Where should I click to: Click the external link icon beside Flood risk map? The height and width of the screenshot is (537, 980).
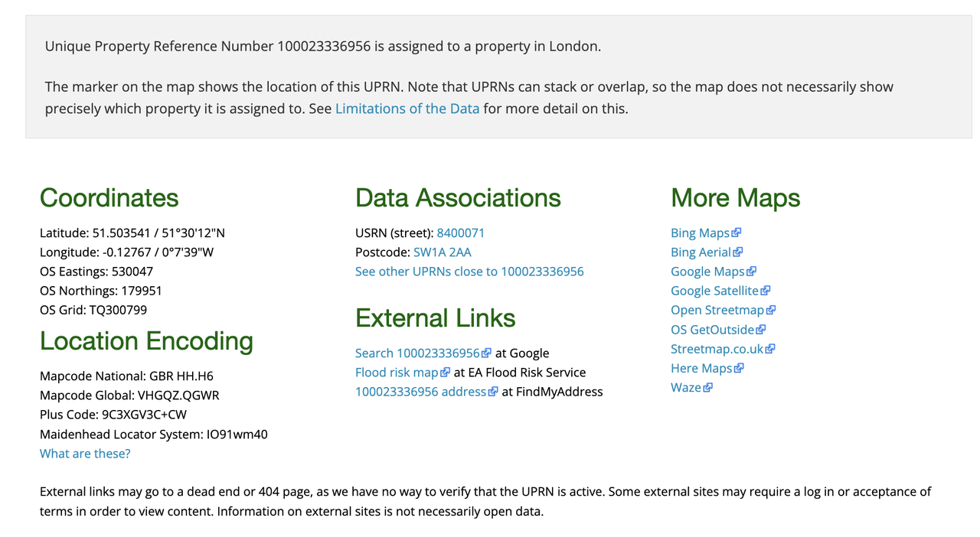[x=446, y=372]
